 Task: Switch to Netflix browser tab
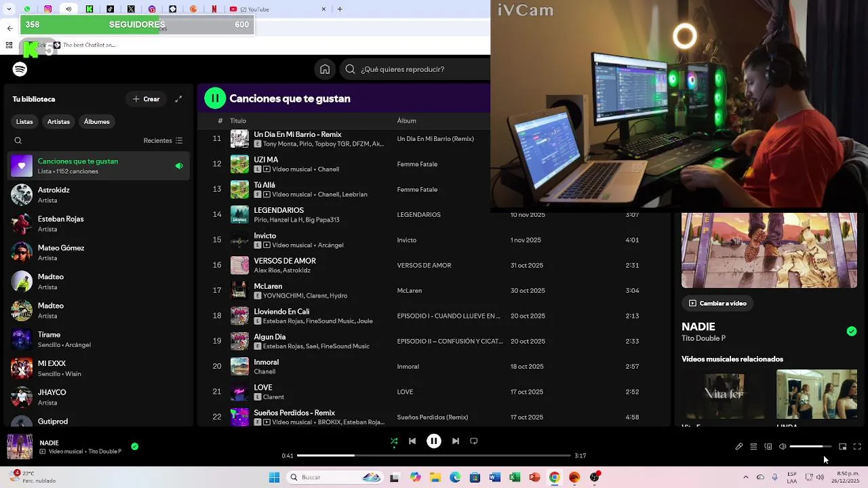point(214,9)
